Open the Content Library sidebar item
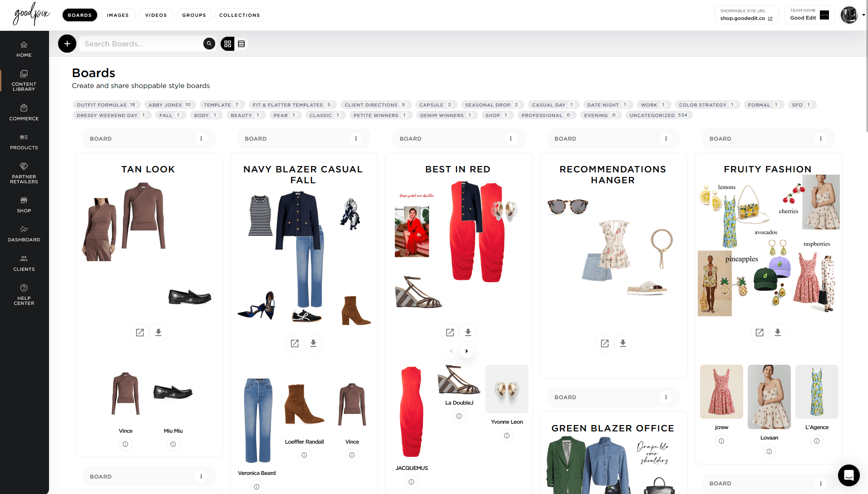 [x=24, y=80]
